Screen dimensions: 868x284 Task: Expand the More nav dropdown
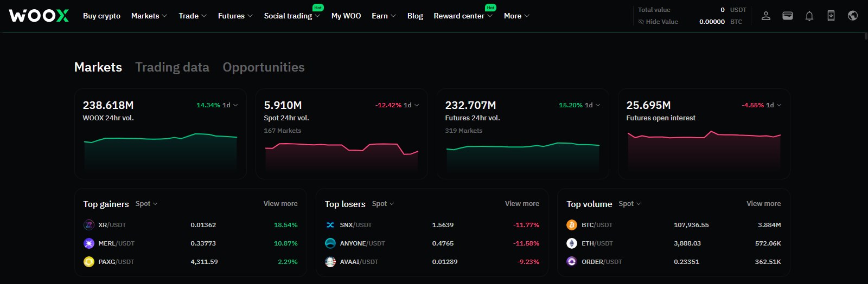click(x=516, y=16)
